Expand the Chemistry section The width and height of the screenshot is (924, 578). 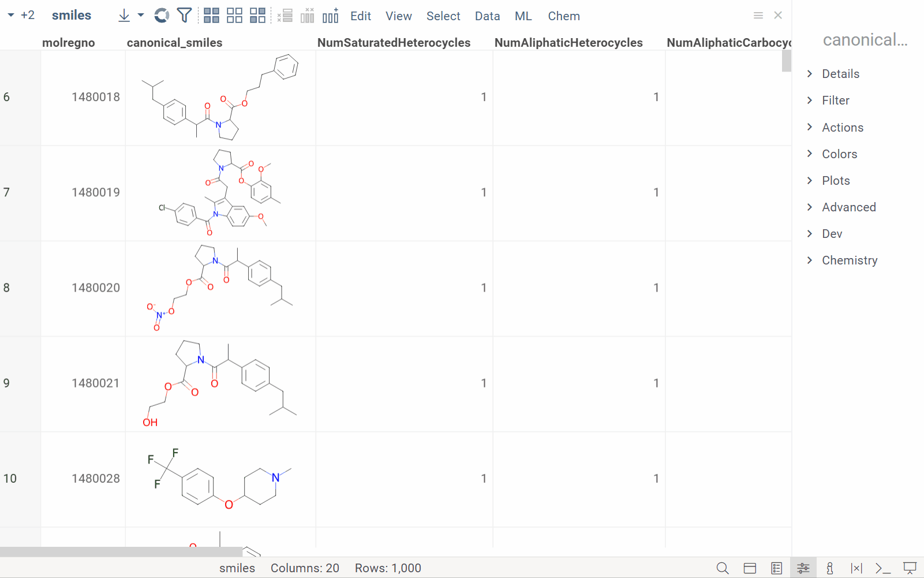click(849, 260)
